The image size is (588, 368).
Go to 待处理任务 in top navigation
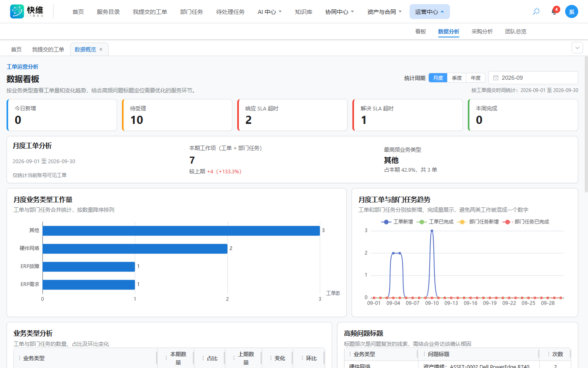(x=230, y=12)
